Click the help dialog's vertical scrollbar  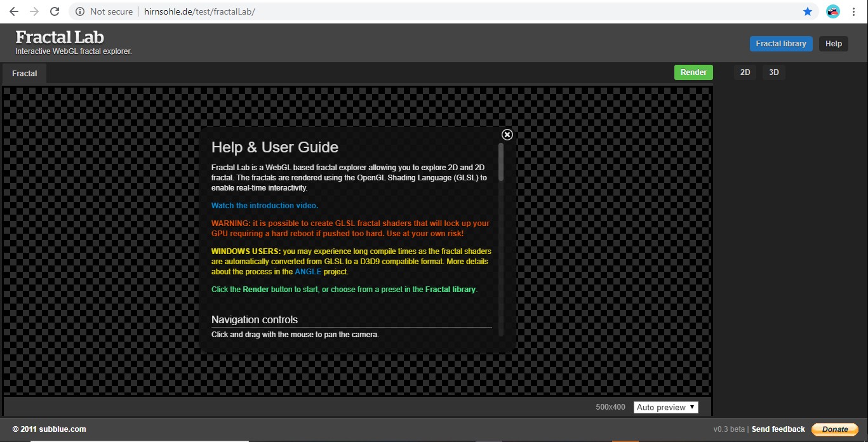[501, 163]
